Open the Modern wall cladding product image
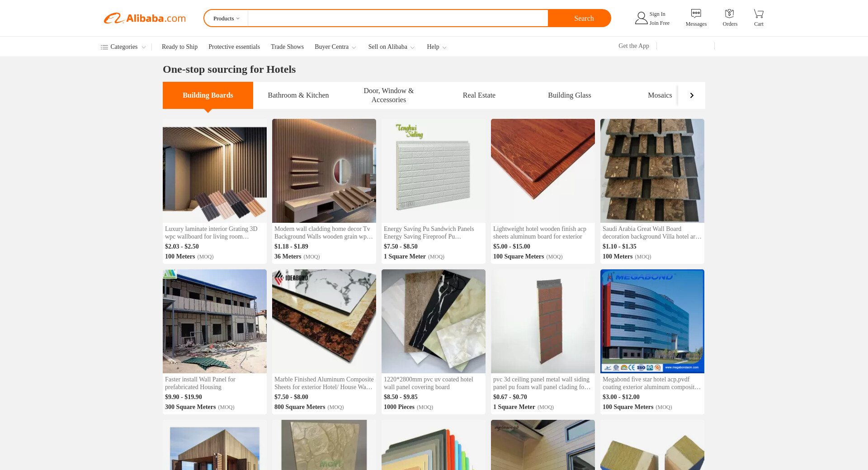 (x=324, y=171)
